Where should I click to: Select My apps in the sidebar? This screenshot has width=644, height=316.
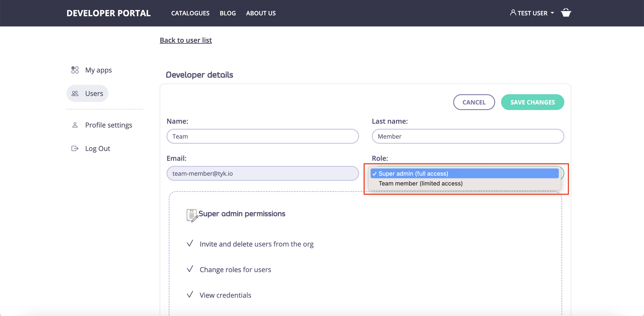click(x=98, y=70)
